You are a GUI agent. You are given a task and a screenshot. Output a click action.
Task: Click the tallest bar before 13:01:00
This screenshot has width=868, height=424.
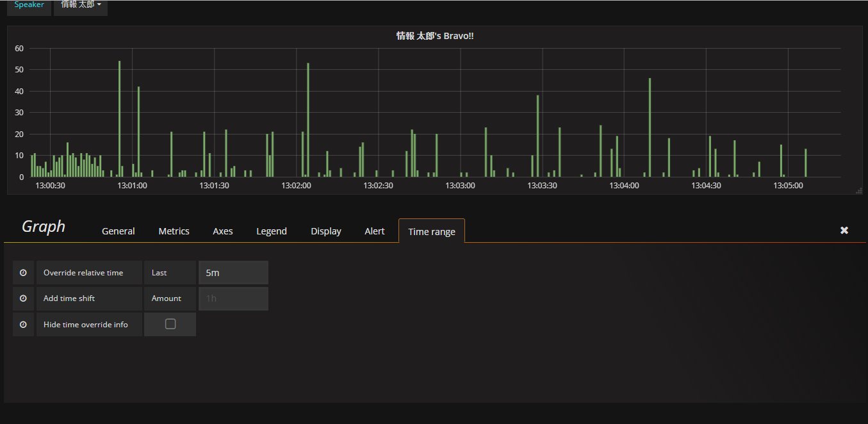[x=119, y=118]
